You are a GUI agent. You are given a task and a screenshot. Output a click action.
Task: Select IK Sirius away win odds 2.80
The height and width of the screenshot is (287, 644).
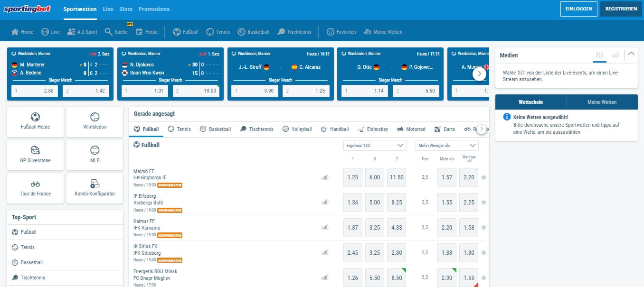coord(397,253)
